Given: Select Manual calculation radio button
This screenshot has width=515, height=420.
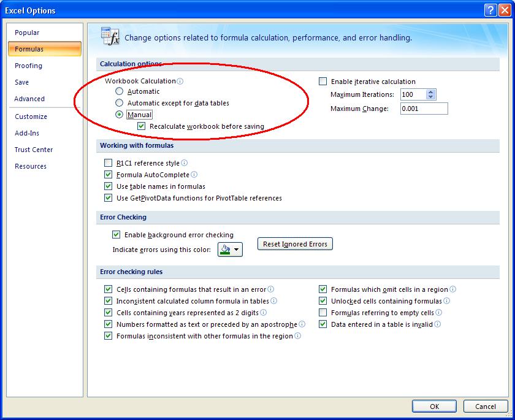Looking at the screenshot, I should pos(119,115).
